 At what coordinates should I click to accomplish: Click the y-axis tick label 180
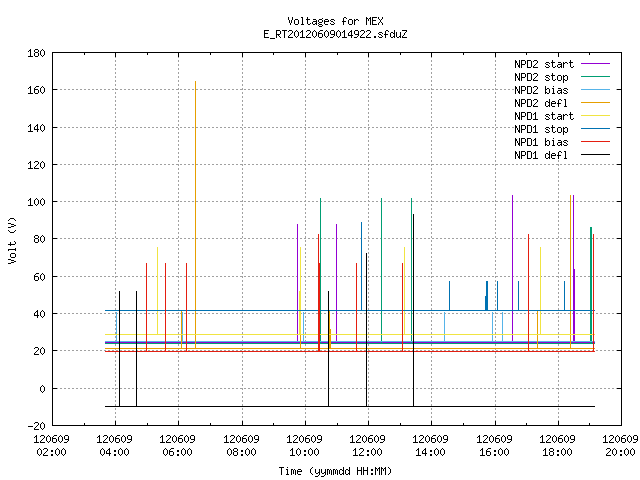(36, 53)
